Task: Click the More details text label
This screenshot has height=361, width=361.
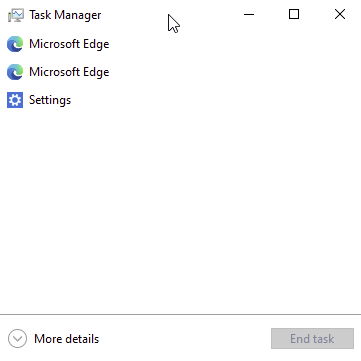Action: [x=66, y=339]
